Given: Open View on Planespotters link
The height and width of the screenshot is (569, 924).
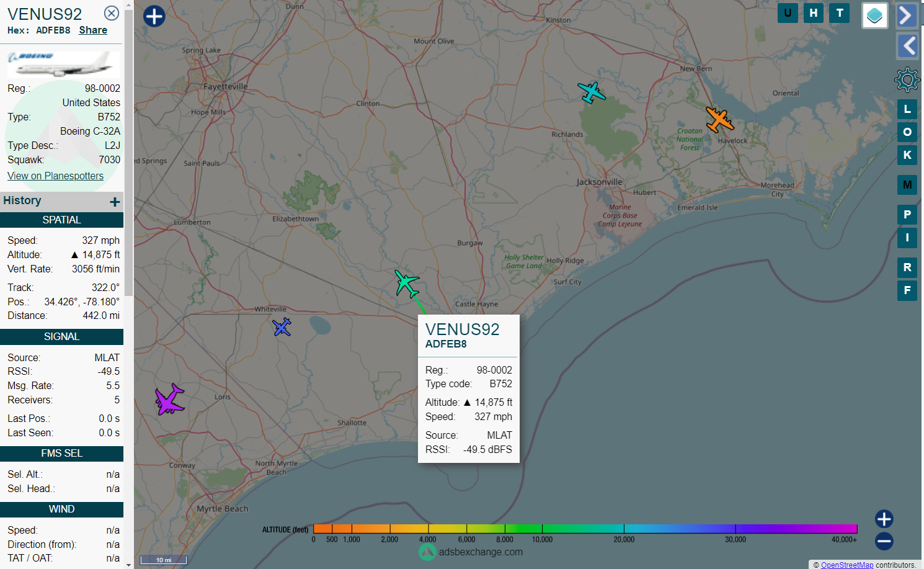Looking at the screenshot, I should pos(55,176).
